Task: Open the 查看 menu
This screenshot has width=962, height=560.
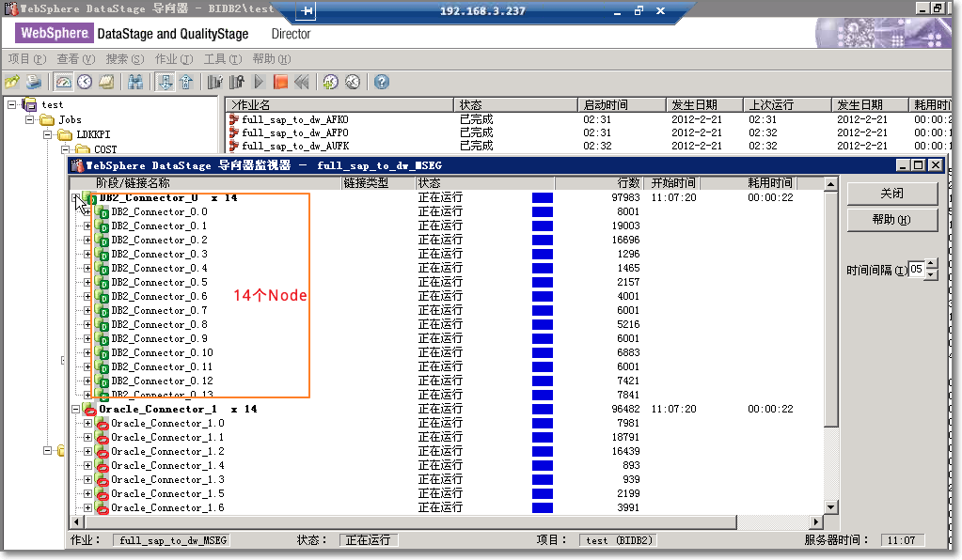Action: point(76,59)
